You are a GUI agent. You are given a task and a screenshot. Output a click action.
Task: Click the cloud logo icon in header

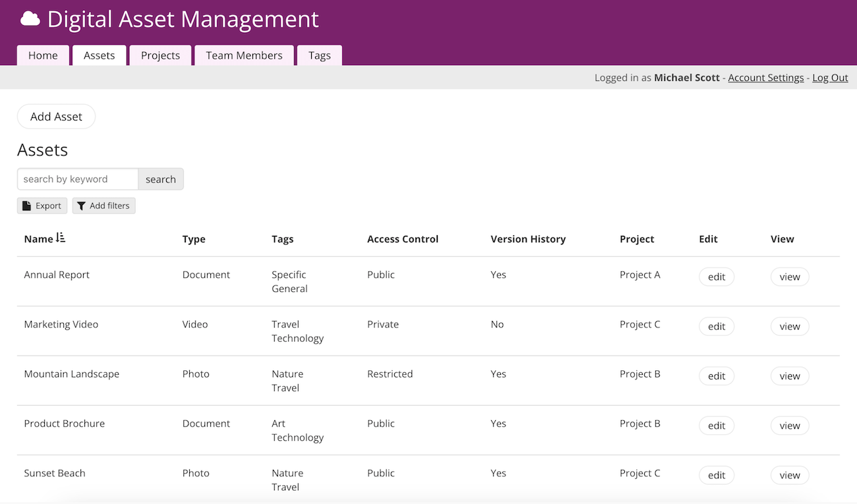[30, 19]
